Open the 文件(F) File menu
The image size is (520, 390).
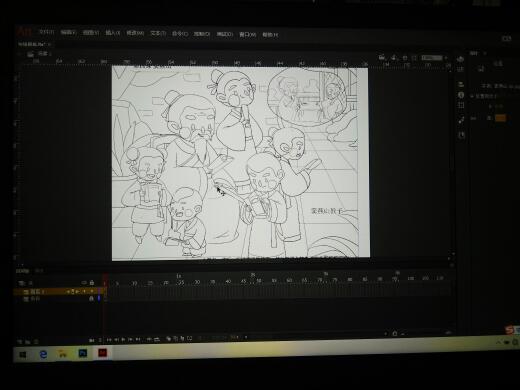pyautogui.click(x=47, y=32)
